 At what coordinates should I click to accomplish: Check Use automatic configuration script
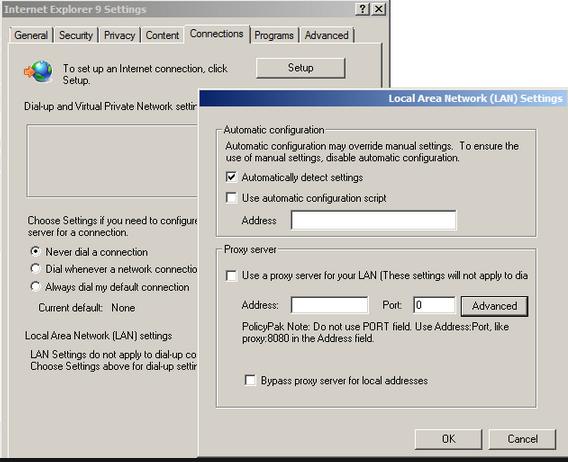tap(231, 198)
